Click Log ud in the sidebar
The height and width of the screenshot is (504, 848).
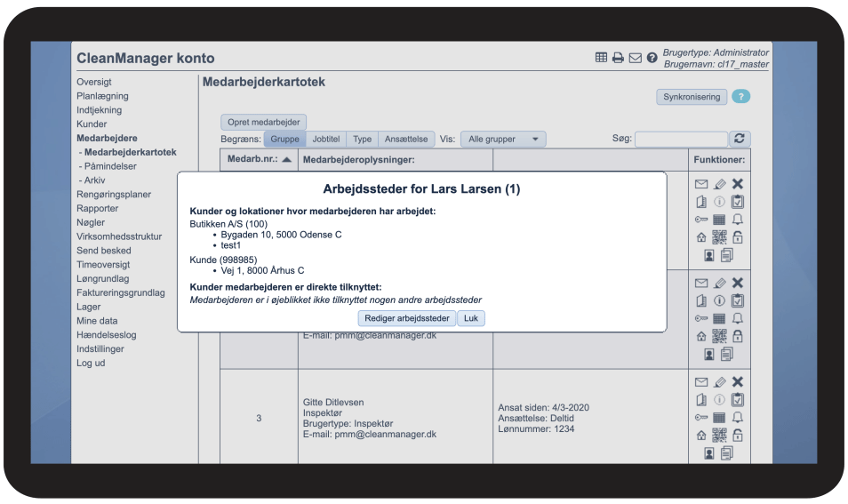pos(91,363)
